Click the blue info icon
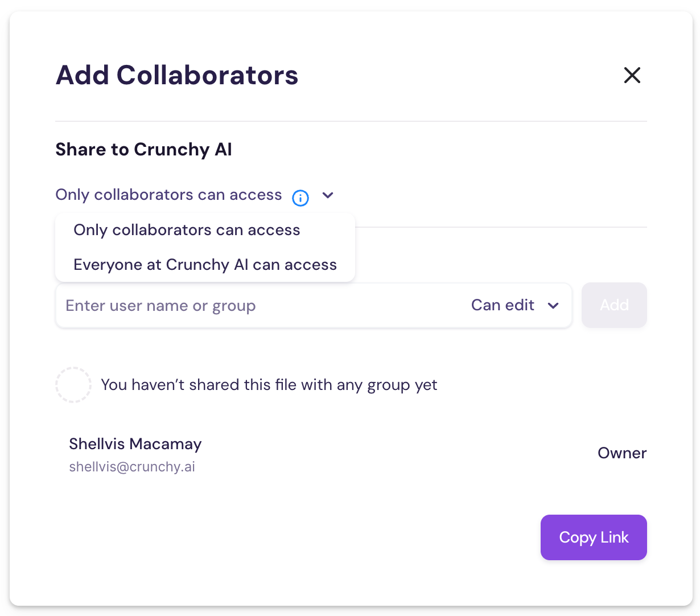This screenshot has width=700, height=616. click(x=300, y=198)
